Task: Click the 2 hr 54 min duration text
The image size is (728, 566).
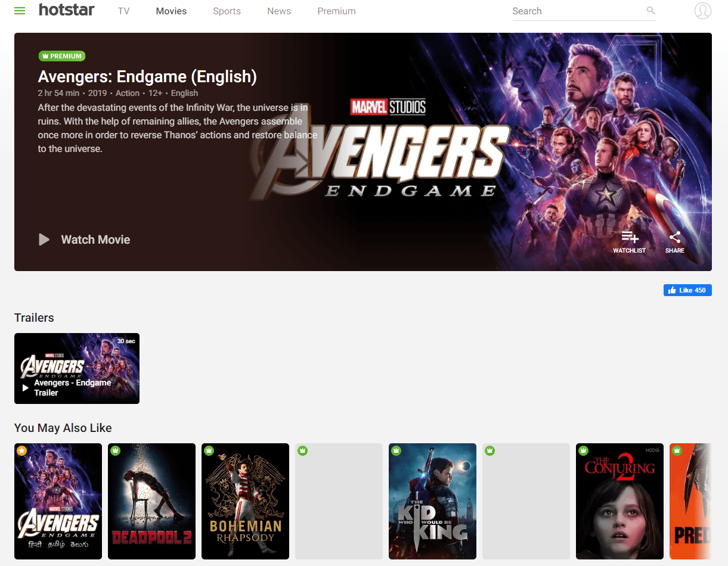Action: tap(59, 93)
